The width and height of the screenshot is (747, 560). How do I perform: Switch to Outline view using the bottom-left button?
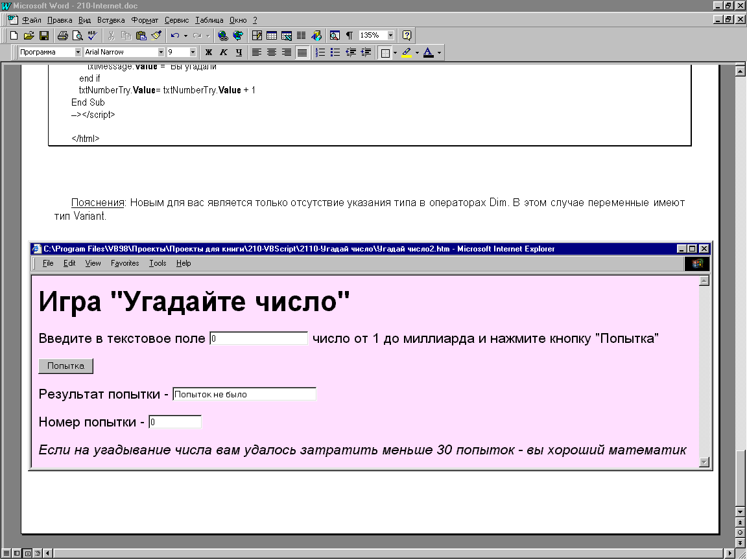[x=38, y=554]
